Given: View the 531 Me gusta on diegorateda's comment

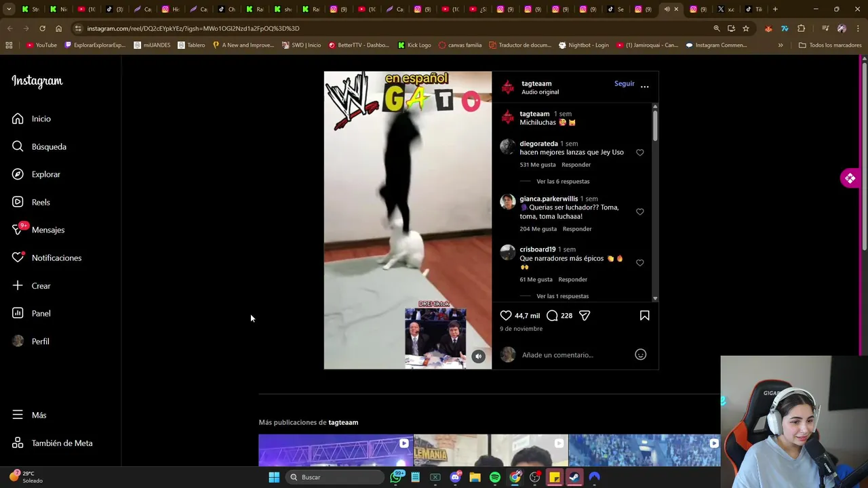Looking at the screenshot, I should [x=538, y=165].
